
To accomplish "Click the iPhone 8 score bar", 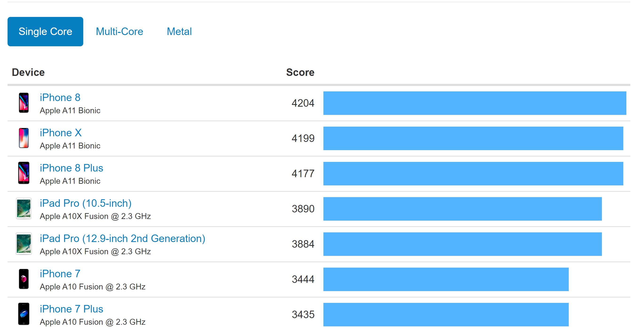I will coord(474,103).
